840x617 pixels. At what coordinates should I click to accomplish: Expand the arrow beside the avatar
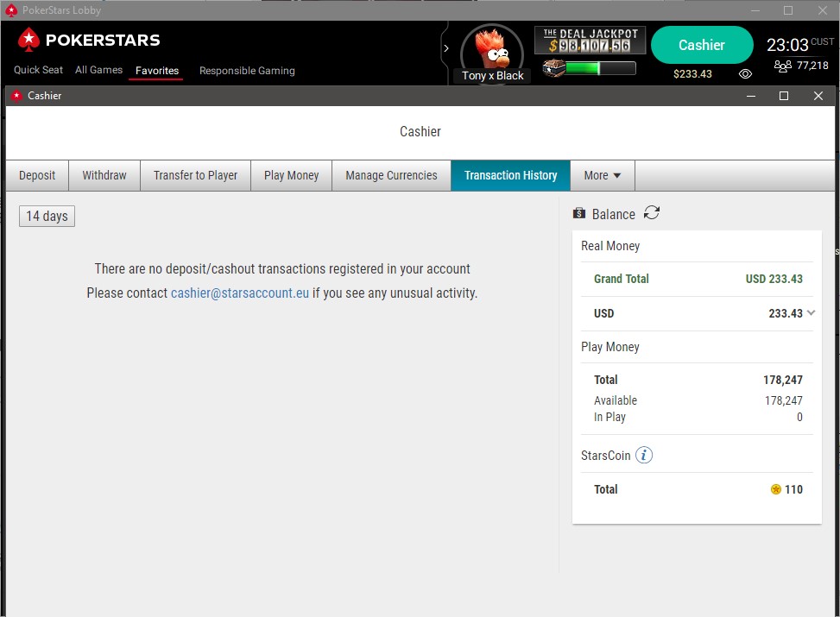(445, 48)
